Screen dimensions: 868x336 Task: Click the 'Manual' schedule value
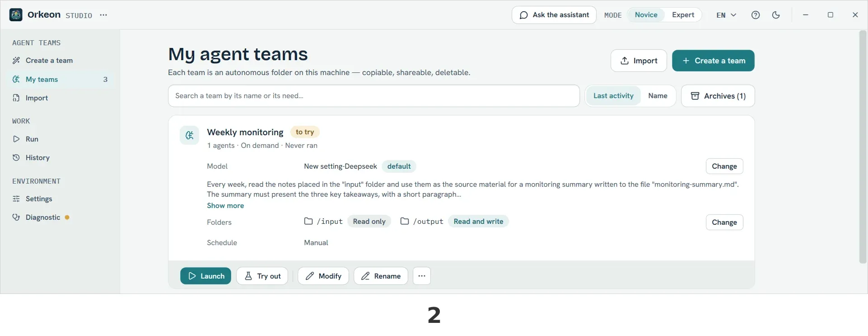coord(316,243)
